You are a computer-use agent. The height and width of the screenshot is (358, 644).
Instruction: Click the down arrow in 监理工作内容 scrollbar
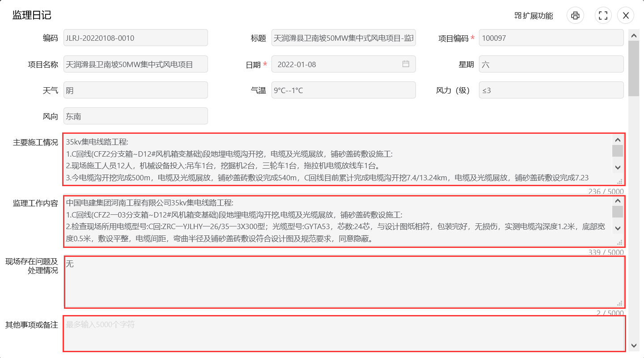tap(618, 229)
